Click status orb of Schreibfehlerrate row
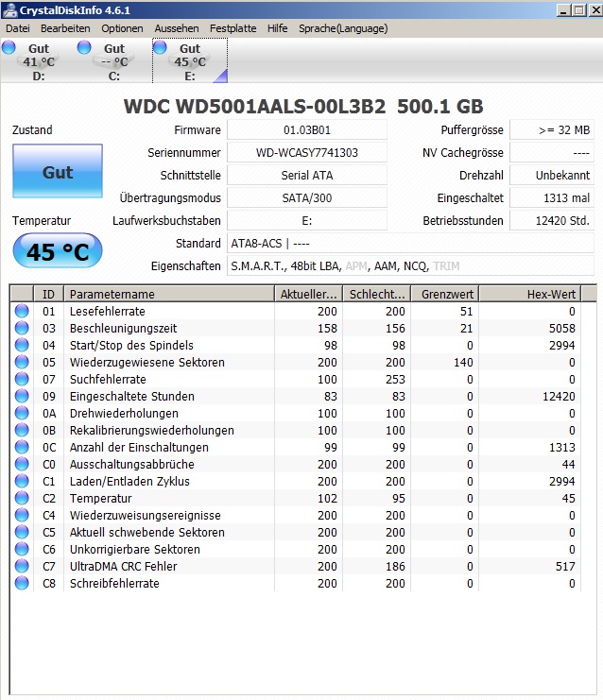This screenshot has height=700, width=603. tap(22, 583)
